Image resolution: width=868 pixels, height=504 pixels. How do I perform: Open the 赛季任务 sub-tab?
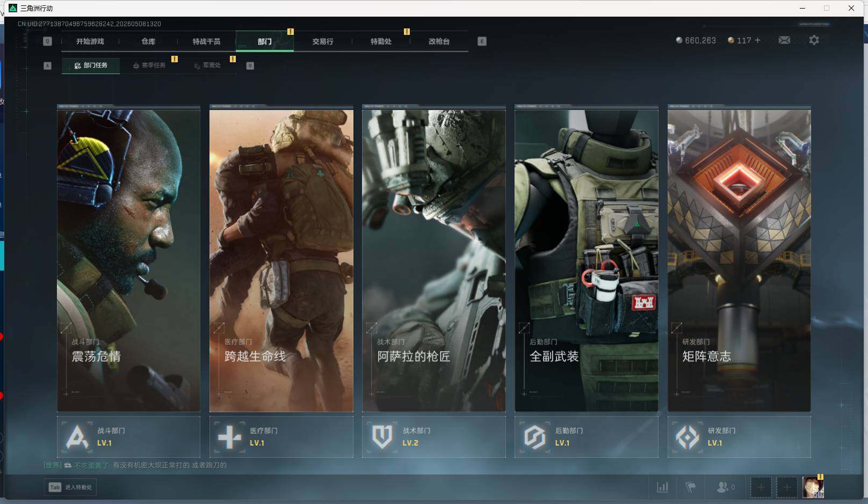point(149,65)
